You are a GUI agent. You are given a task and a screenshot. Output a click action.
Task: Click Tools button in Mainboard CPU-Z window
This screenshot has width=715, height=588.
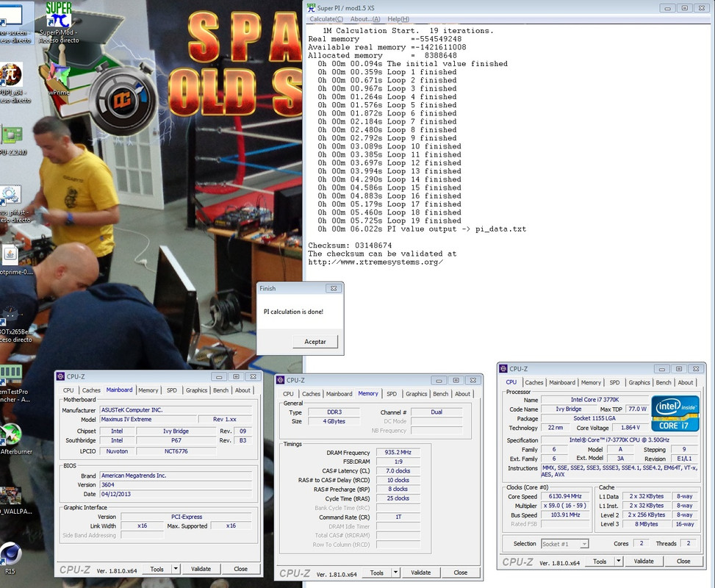coord(157,569)
